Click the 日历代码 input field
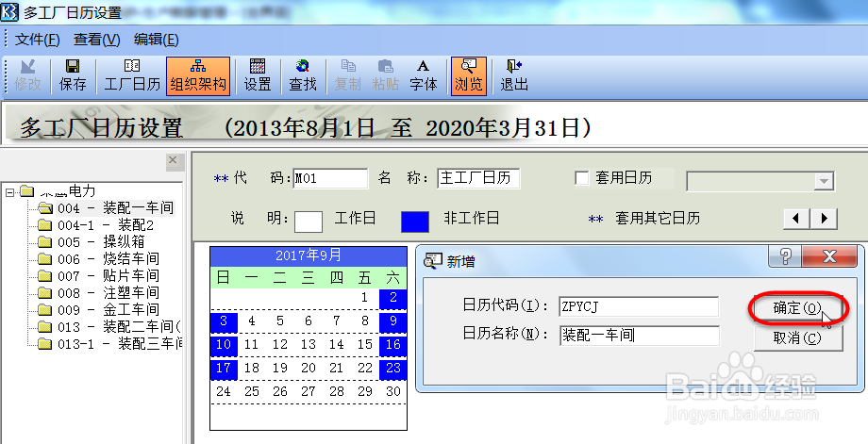This screenshot has height=444, width=868. click(639, 306)
